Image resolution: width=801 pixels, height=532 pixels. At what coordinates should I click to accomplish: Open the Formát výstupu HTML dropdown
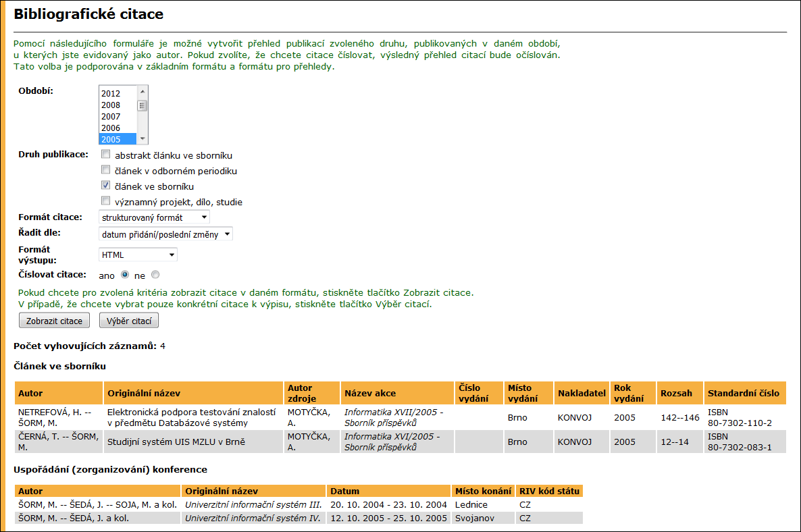(x=138, y=255)
